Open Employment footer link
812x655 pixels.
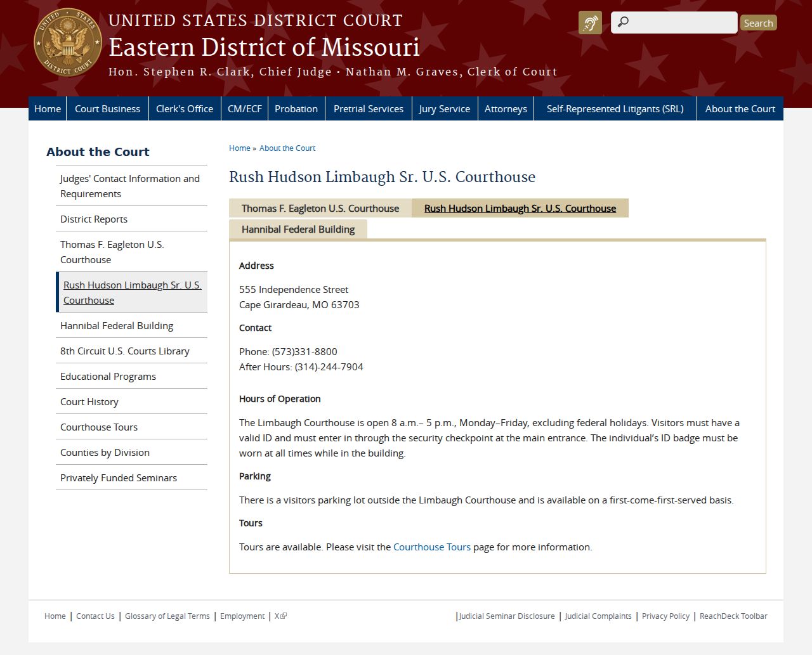point(242,616)
